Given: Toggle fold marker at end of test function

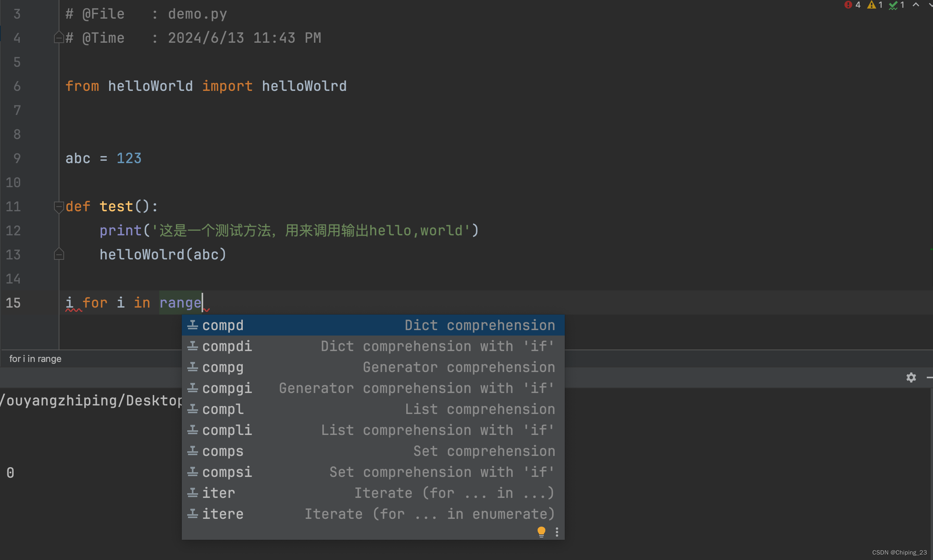Looking at the screenshot, I should click(59, 254).
